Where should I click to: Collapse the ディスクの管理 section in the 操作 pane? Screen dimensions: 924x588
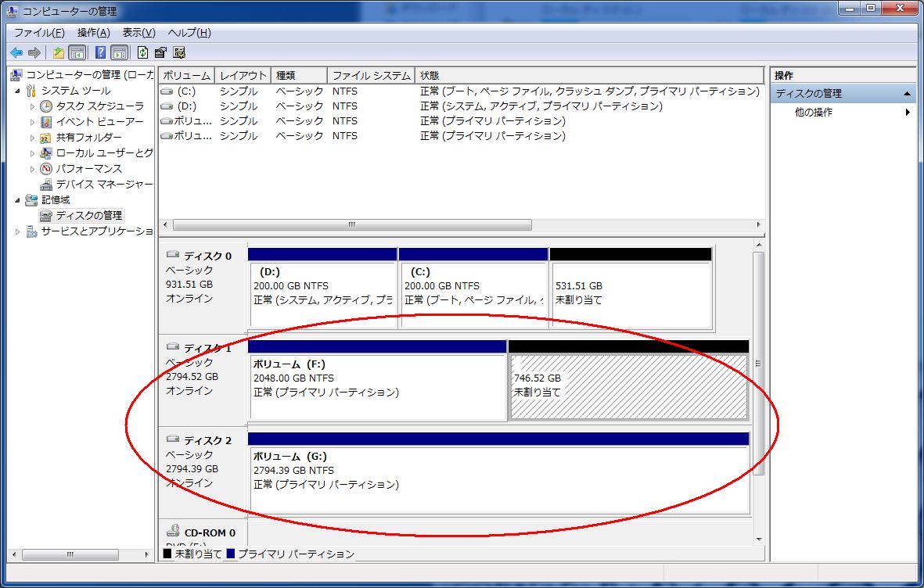907,94
